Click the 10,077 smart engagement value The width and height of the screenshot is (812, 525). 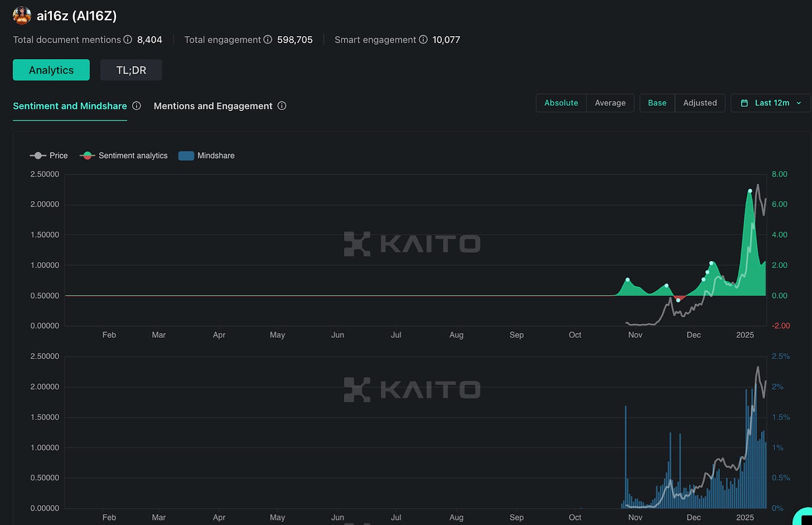[x=446, y=40]
